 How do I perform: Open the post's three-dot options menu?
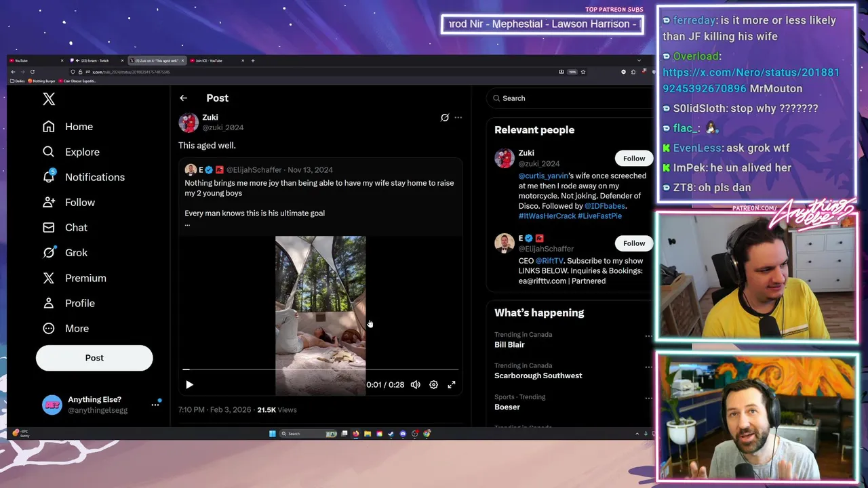[458, 117]
